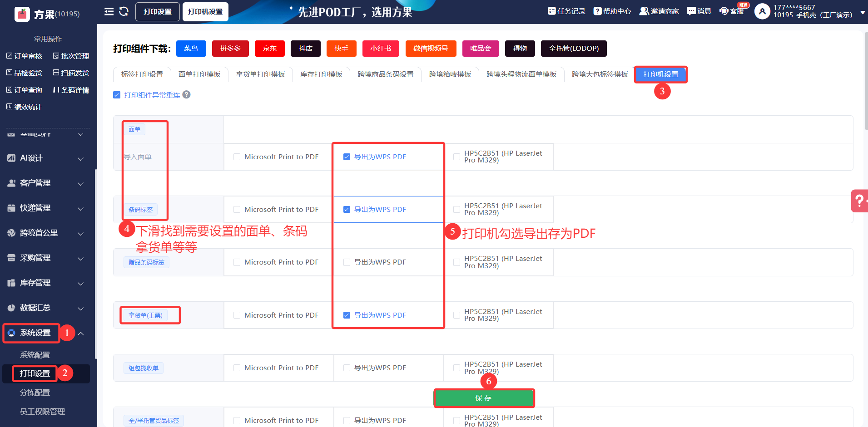
Task: Click the 库存管理 sidebar icon
Action: [11, 283]
